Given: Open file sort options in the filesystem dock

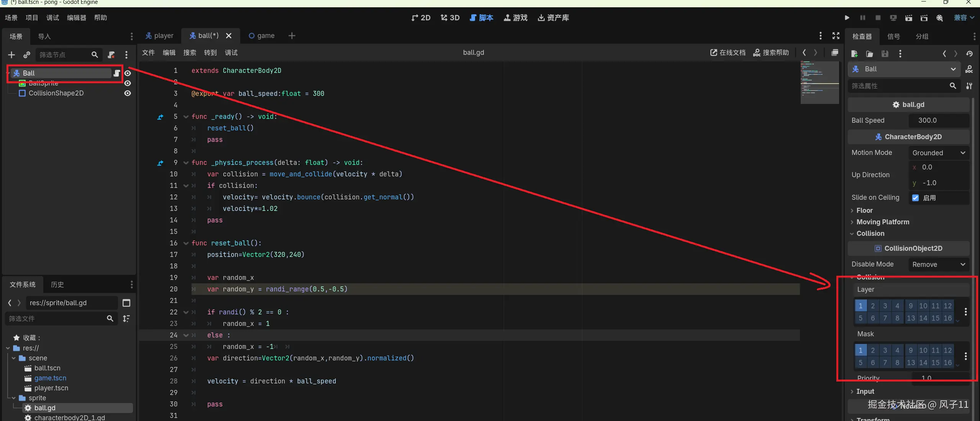Looking at the screenshot, I should (x=126, y=318).
